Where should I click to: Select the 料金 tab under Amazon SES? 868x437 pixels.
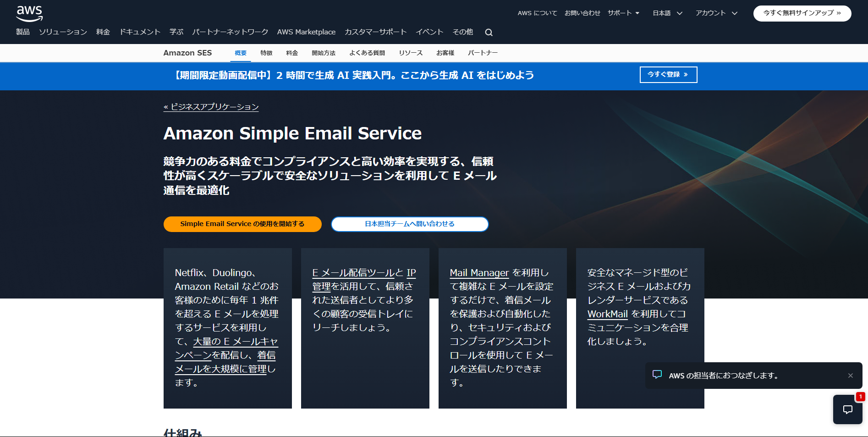[x=292, y=53]
